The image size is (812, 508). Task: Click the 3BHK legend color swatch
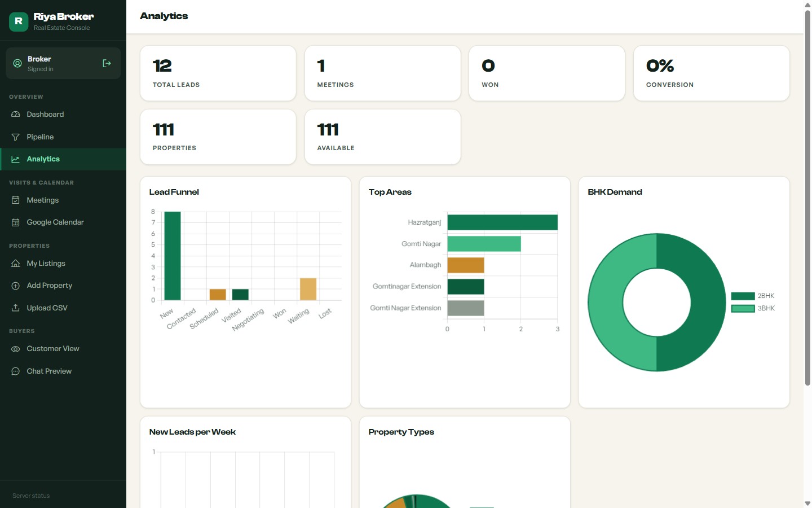[x=743, y=308]
